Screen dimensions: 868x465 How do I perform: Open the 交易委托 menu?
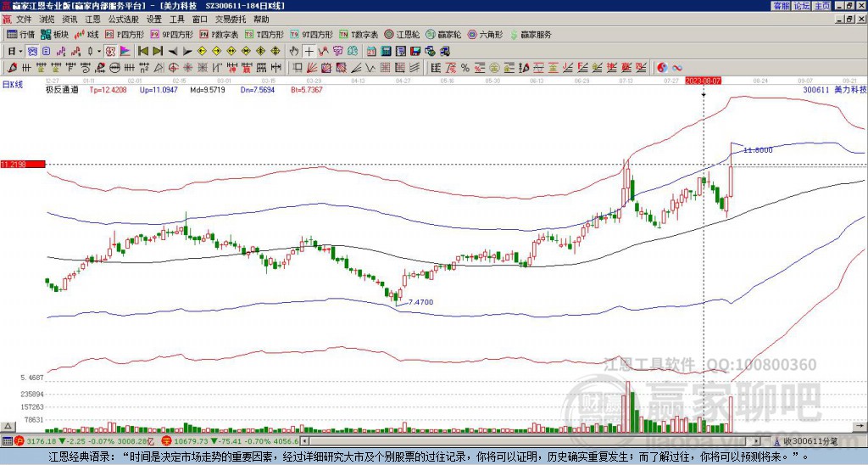(231, 20)
